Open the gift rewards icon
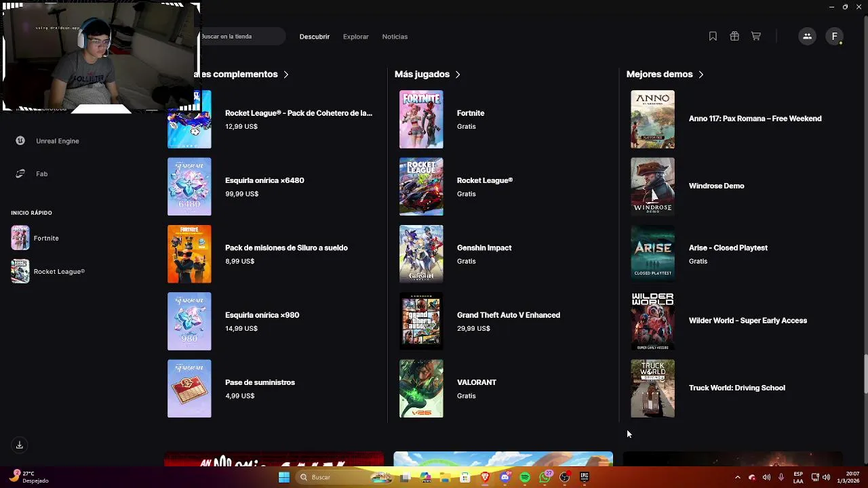Viewport: 868px width, 488px height. click(734, 37)
